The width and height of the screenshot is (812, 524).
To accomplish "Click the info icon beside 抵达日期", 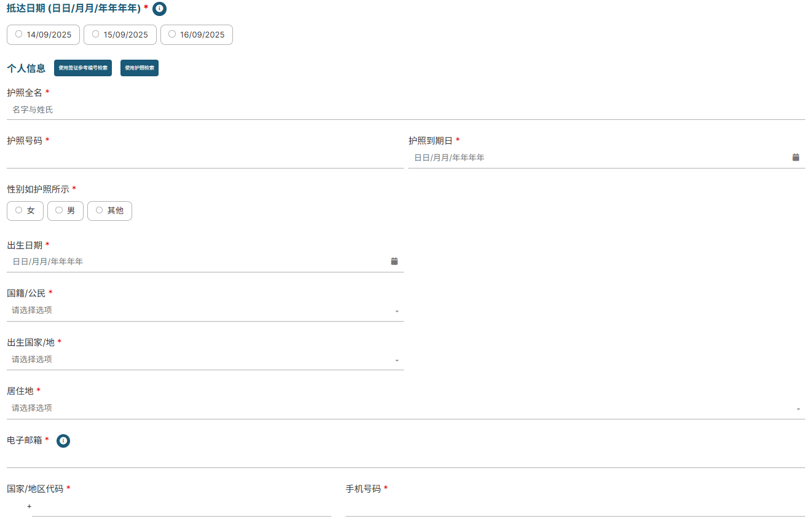I will (159, 9).
